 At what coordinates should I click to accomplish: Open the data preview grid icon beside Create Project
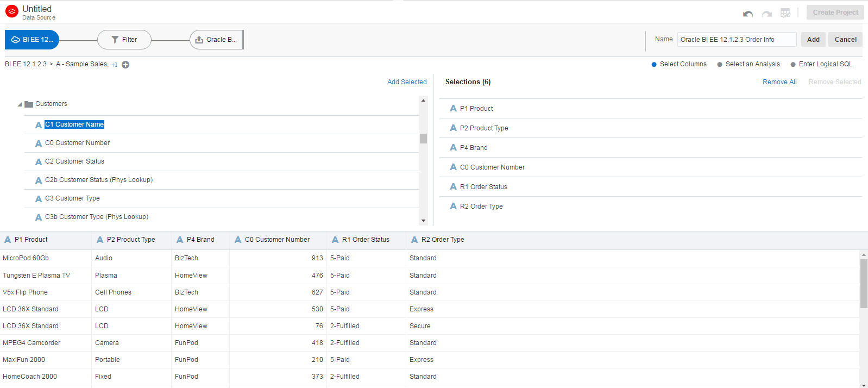(x=785, y=13)
